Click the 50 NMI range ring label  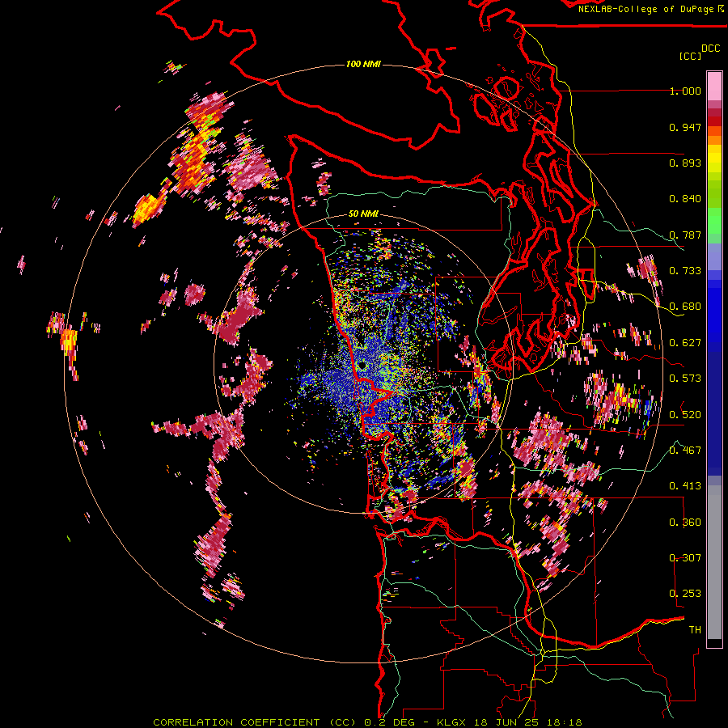pyautogui.click(x=363, y=214)
